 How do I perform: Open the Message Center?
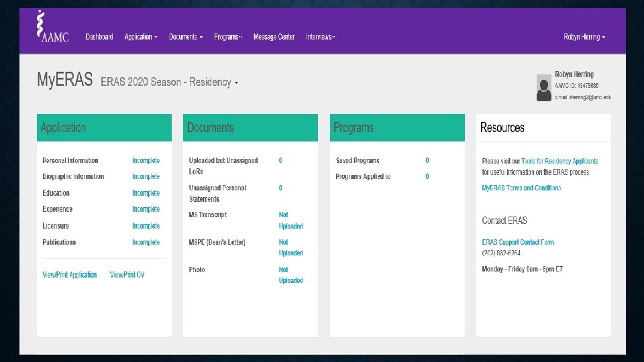point(274,37)
